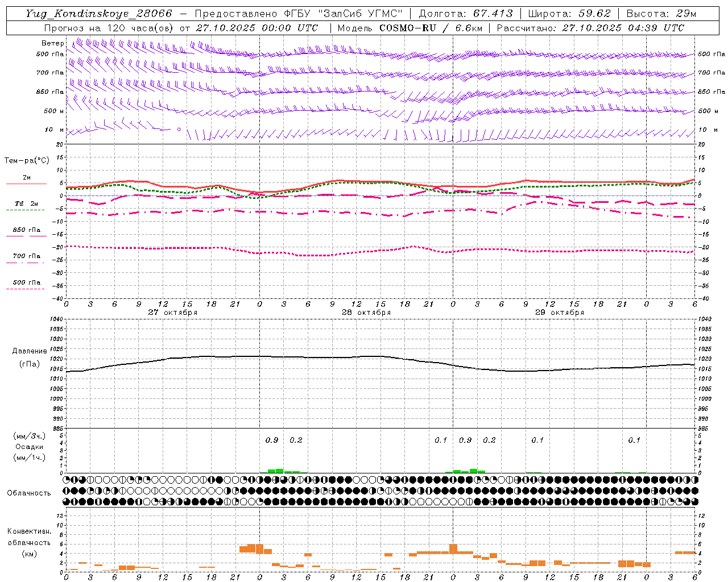Click the Облачность cloud cover label
Image resolution: width=728 pixels, height=582 pixels.
pyautogui.click(x=29, y=493)
